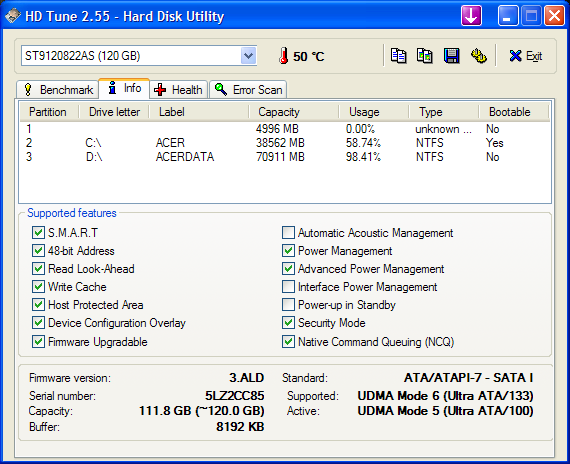
Task: Click the 'unknown ...' type cell
Action: pos(443,129)
